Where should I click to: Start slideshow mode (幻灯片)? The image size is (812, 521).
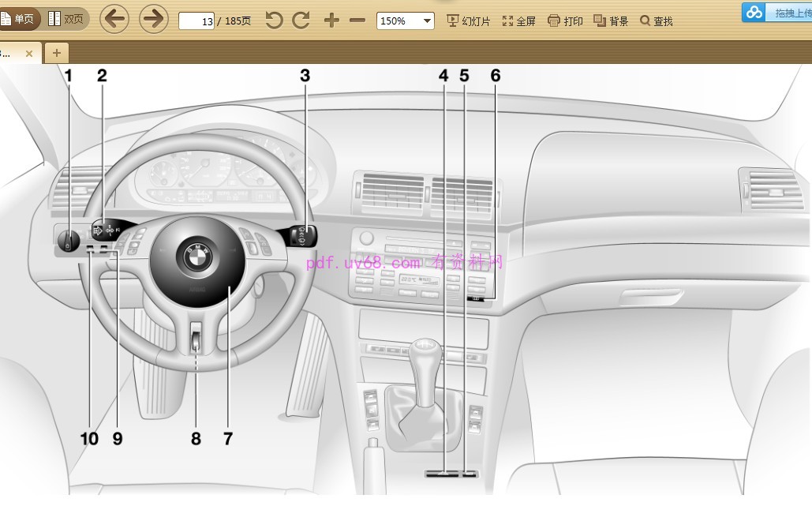pos(468,21)
